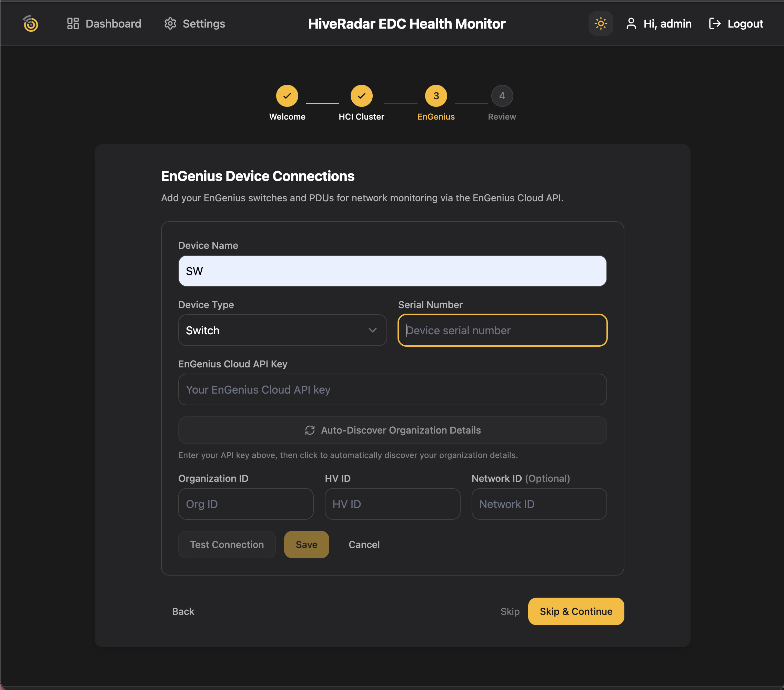Focus the Serial Number input field
Viewport: 784px width, 690px height.
502,331
